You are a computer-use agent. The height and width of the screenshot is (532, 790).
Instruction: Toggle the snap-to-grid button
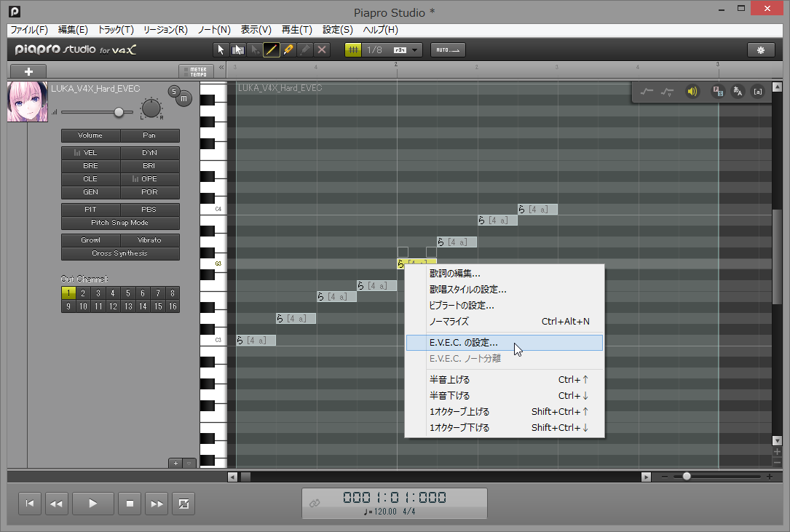tap(353, 50)
